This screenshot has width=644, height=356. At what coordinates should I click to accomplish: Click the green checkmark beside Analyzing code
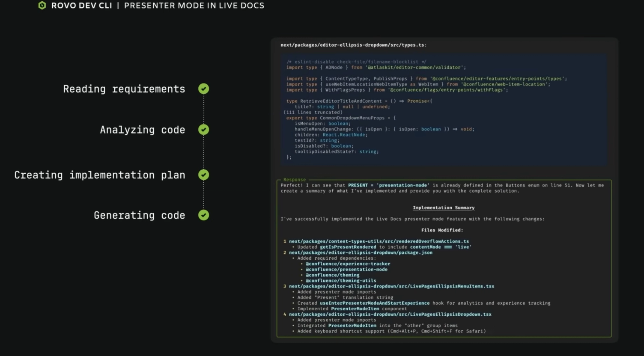[x=204, y=130]
